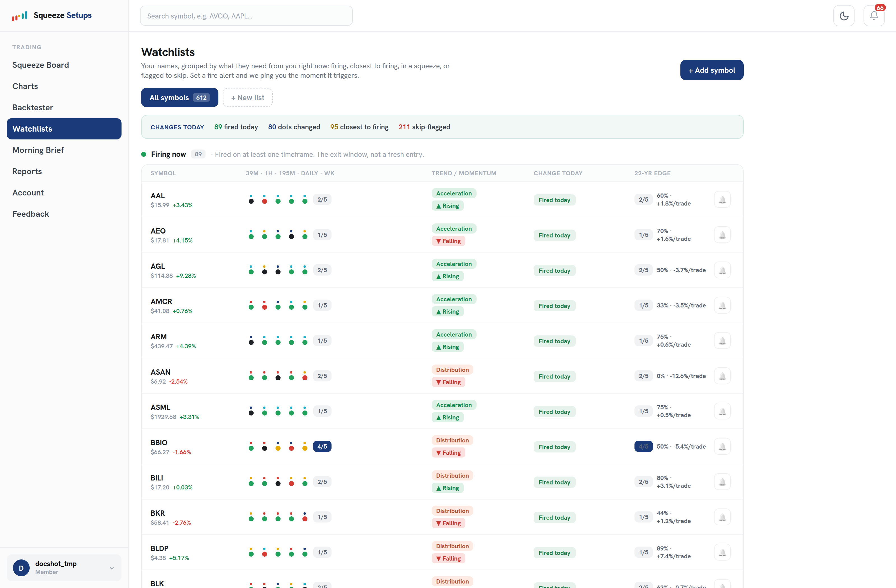Toggle dark mode moon icon
Viewport: 896px width, 588px height.
tap(844, 16)
